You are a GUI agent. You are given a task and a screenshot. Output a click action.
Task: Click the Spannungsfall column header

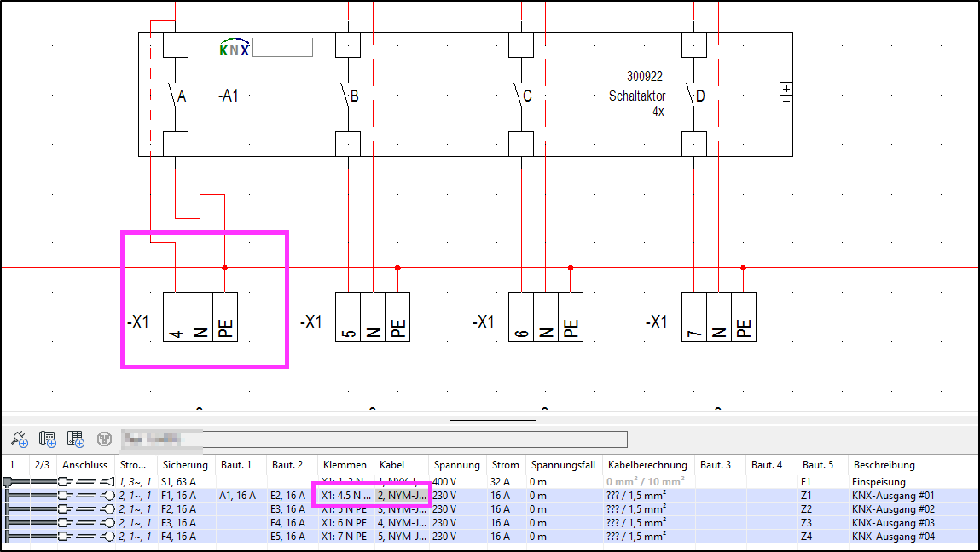coord(563,464)
